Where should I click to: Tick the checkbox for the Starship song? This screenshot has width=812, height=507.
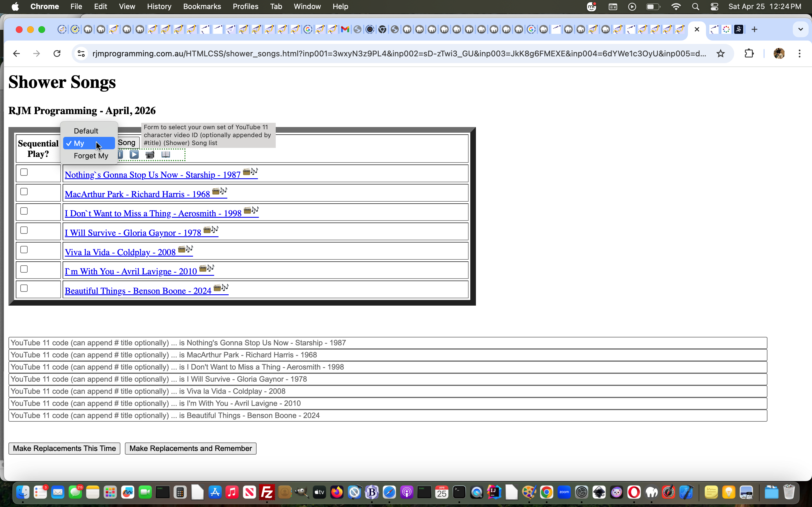(x=24, y=172)
